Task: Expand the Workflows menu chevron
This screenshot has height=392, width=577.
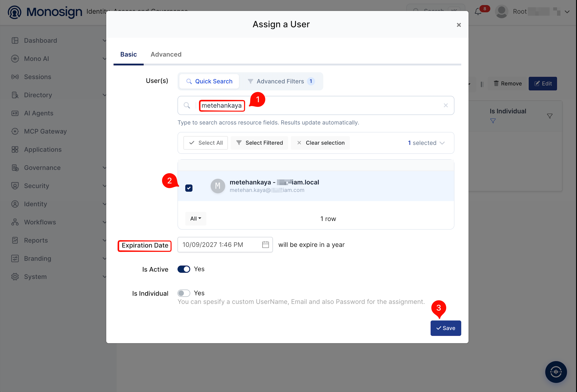Action: tap(104, 222)
